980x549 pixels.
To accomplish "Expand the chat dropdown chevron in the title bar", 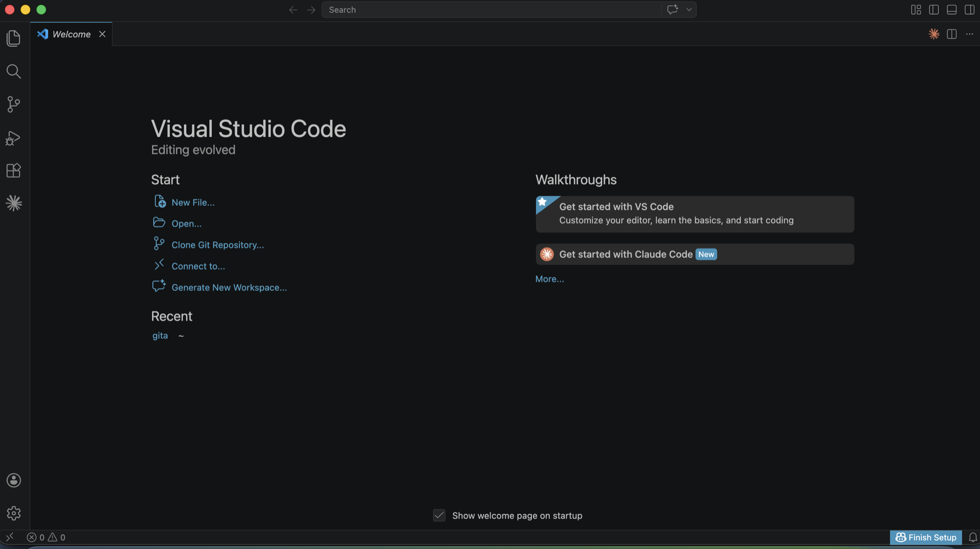I will coord(689,10).
